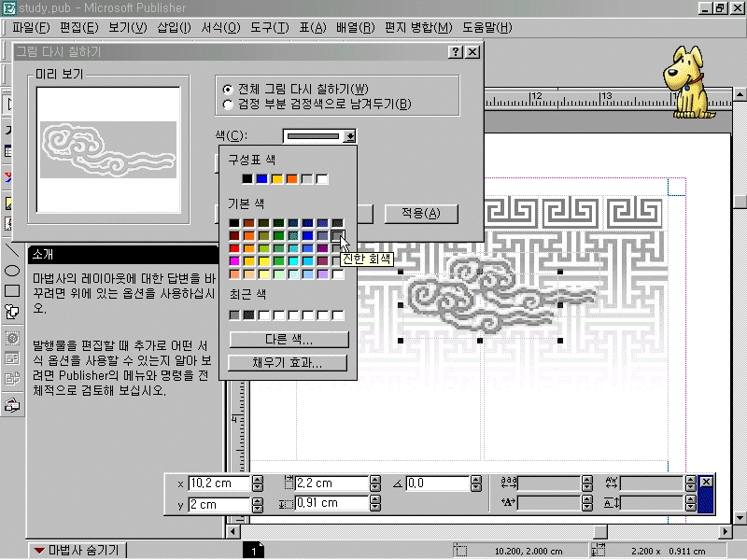The height and width of the screenshot is (560, 747).
Task: Open the Custom Shapes tool
Action: (11, 312)
